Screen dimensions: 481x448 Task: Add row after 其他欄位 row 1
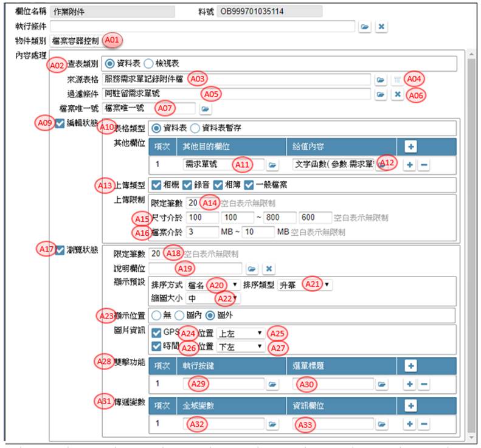click(x=409, y=165)
